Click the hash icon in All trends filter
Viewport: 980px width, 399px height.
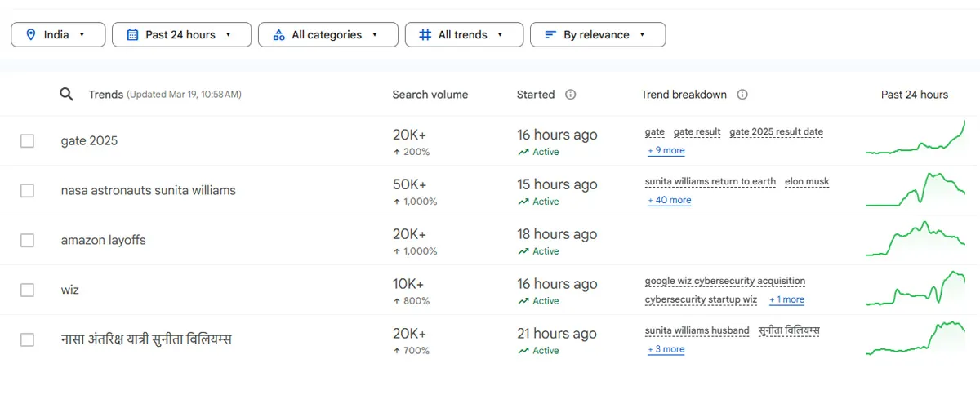point(425,35)
